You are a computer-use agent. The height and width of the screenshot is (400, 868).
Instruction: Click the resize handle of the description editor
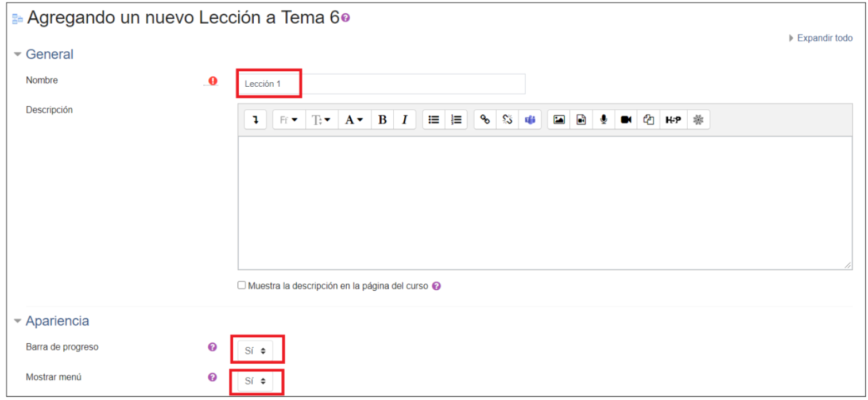tap(848, 265)
